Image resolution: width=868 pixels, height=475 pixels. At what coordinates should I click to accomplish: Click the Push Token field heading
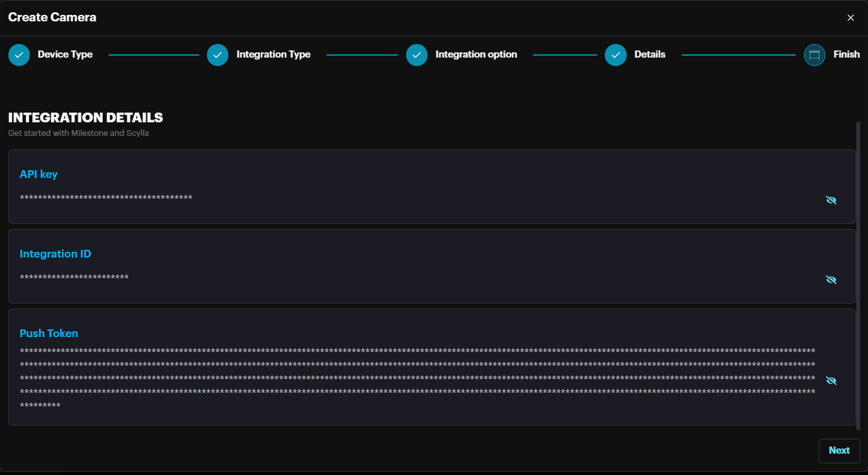click(49, 333)
